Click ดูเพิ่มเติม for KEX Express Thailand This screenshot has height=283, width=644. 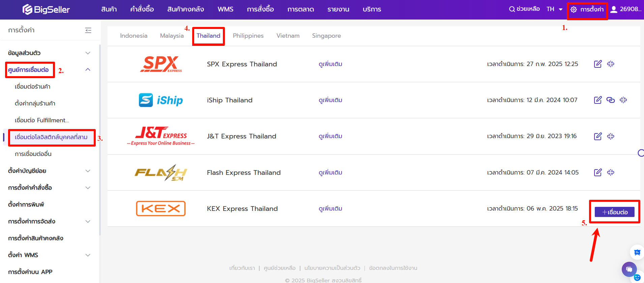(x=330, y=209)
